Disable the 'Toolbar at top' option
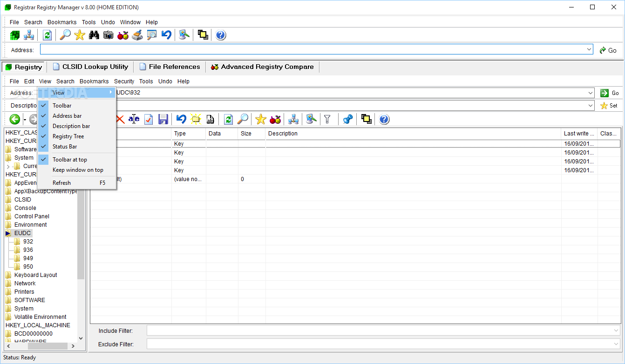Viewport: 625px width, 364px height. point(77,160)
